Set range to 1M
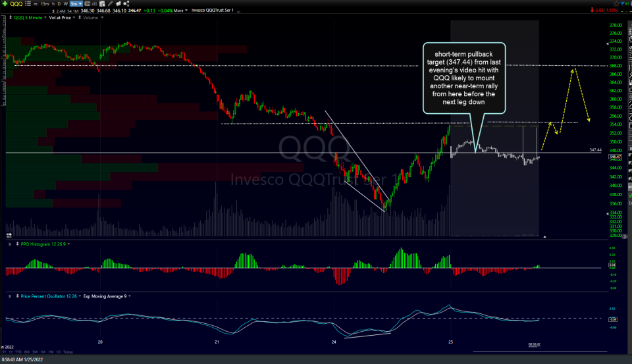632x364 pixels. (x=43, y=352)
